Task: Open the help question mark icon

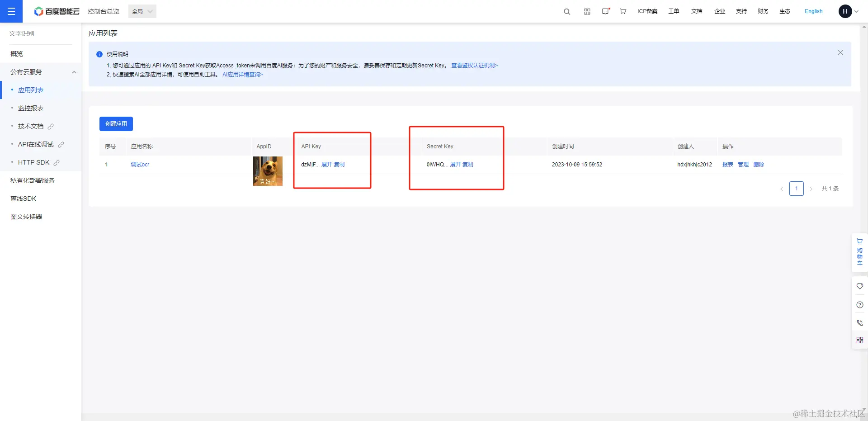Action: [860, 305]
